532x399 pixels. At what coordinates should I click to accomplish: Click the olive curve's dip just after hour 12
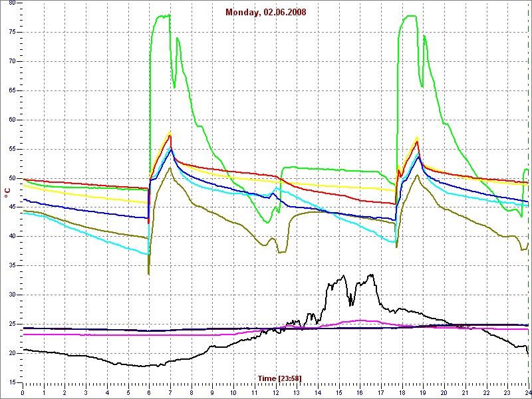(x=281, y=252)
